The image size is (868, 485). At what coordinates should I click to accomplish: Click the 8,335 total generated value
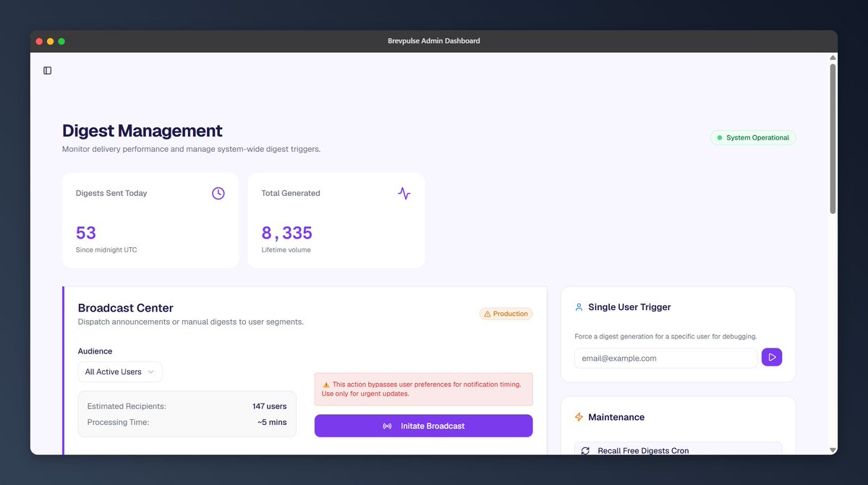(x=287, y=233)
